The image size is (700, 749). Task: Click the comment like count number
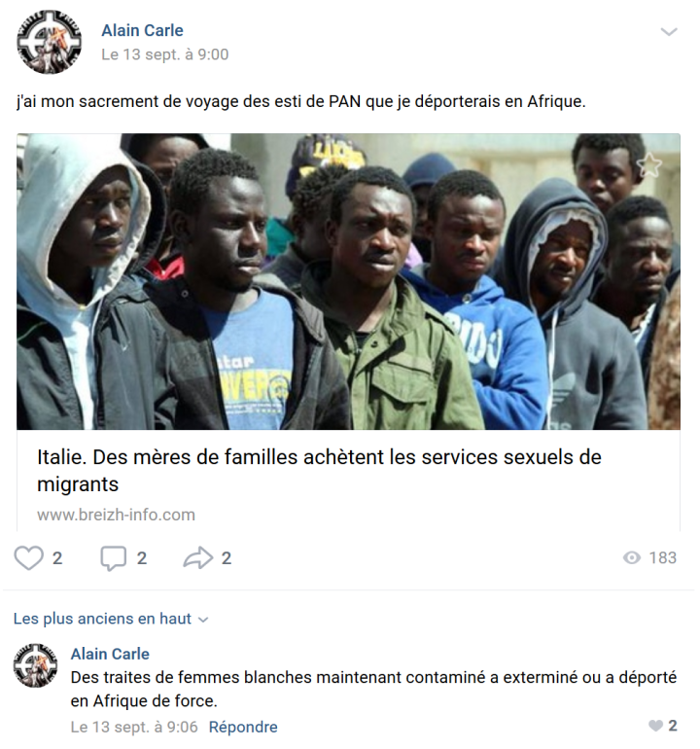click(673, 726)
